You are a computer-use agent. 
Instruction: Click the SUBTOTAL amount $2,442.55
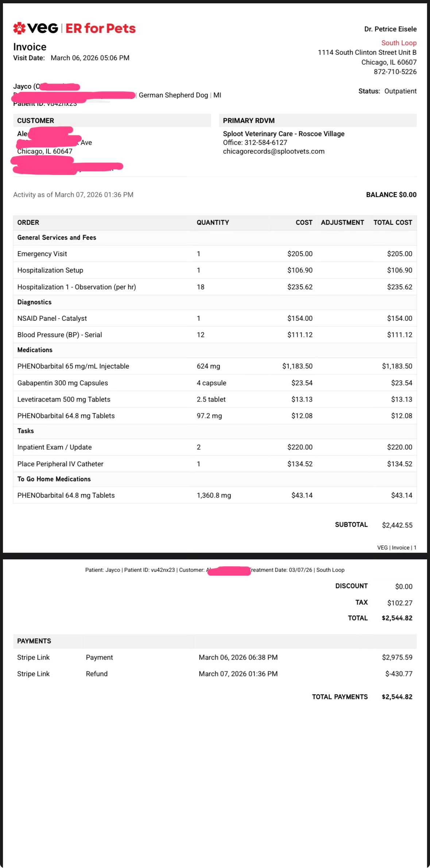tap(397, 525)
